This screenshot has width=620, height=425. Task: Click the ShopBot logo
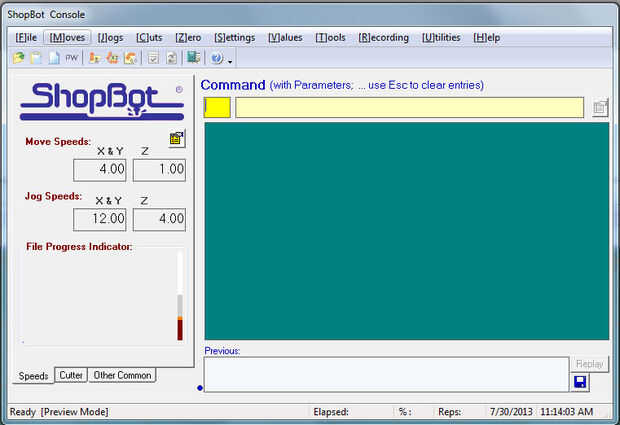[x=102, y=101]
